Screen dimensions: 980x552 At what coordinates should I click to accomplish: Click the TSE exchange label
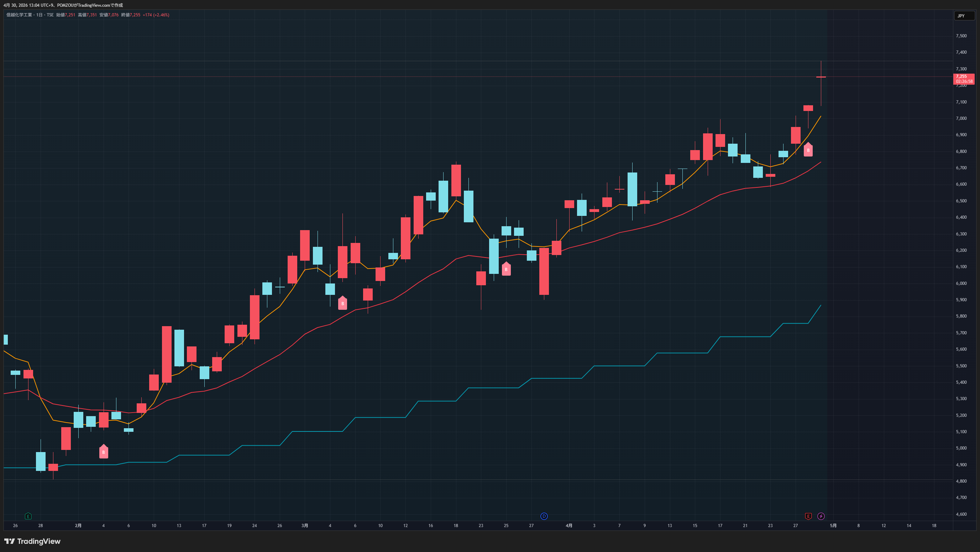click(50, 15)
